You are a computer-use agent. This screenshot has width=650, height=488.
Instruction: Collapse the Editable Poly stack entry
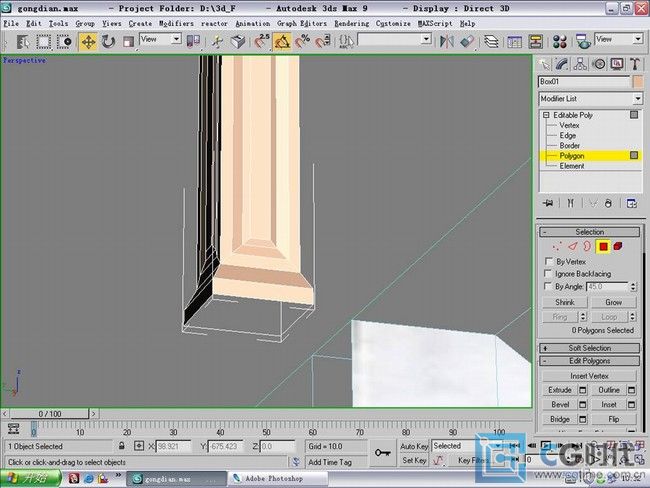tap(546, 115)
